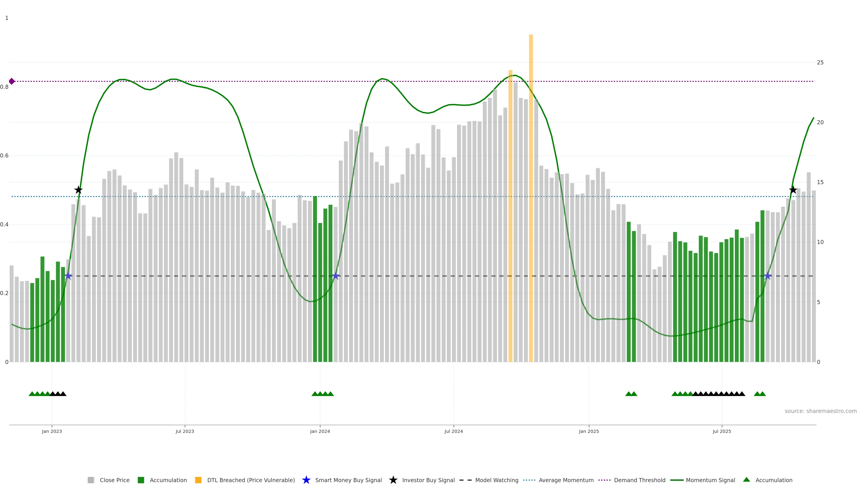Screen dimensions: 868x488
Task: Click the source: sharemaestro.com text
Action: point(821,411)
